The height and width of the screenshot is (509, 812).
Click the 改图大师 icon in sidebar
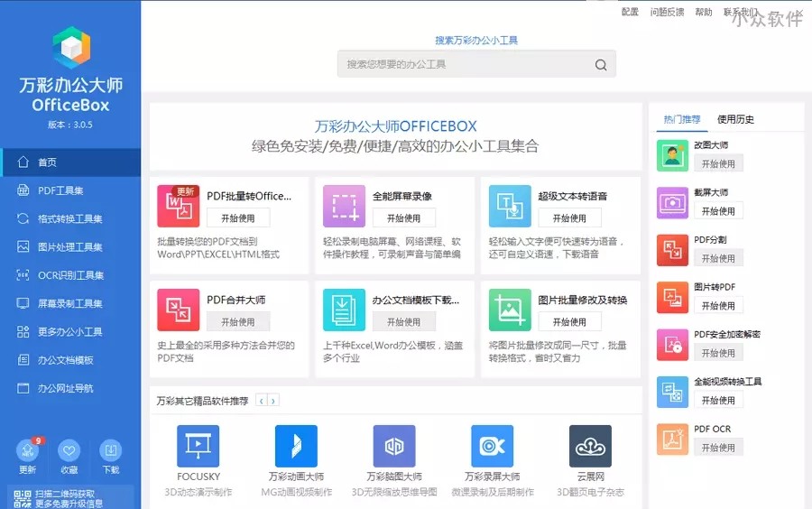coord(672,155)
